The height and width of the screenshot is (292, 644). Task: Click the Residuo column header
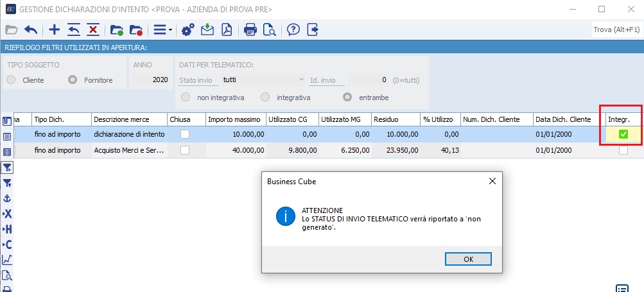[x=396, y=119]
